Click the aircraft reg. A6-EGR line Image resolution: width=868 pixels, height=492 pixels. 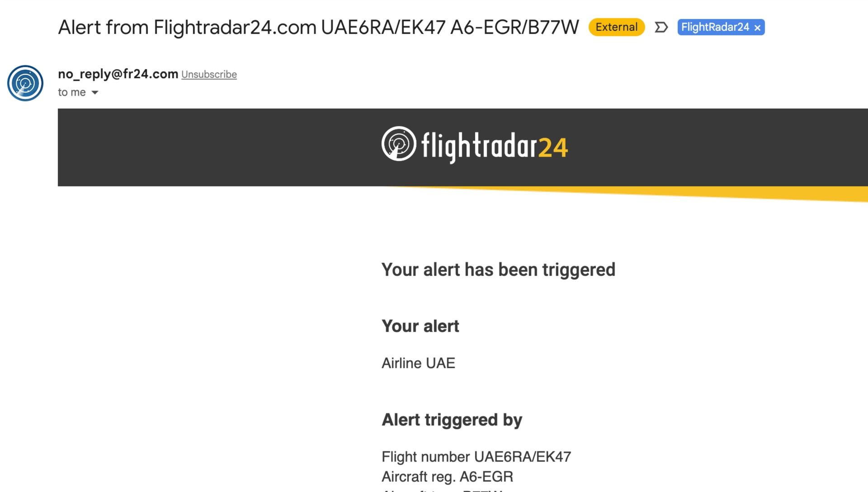(x=447, y=477)
